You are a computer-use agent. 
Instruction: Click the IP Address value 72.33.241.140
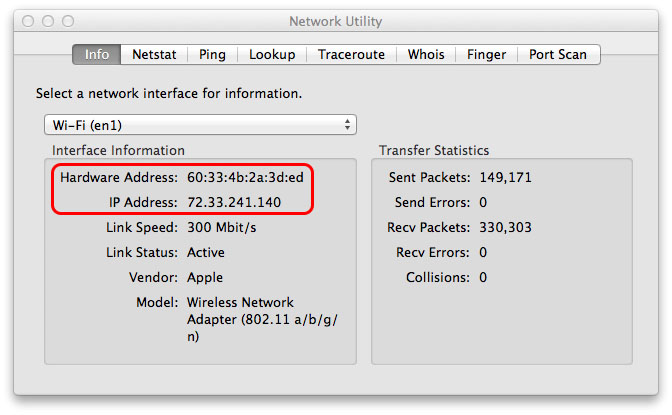(234, 202)
